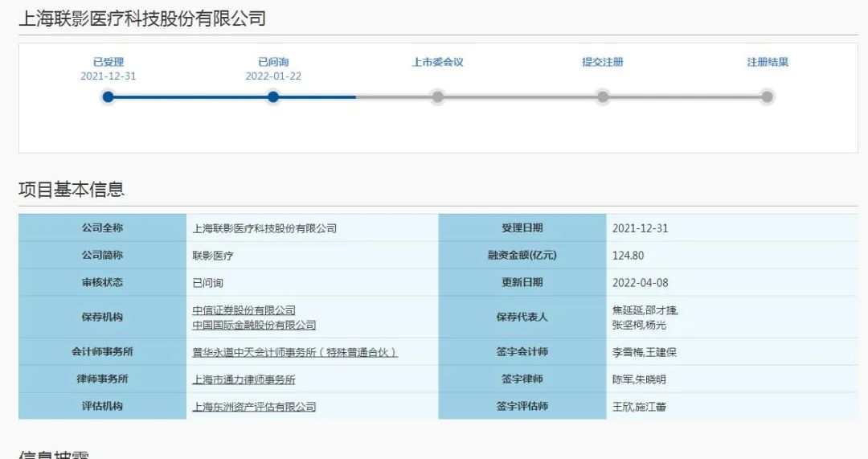Image resolution: width=868 pixels, height=459 pixels.
Task: Click the 上市委会议 stage dot
Action: point(438,97)
